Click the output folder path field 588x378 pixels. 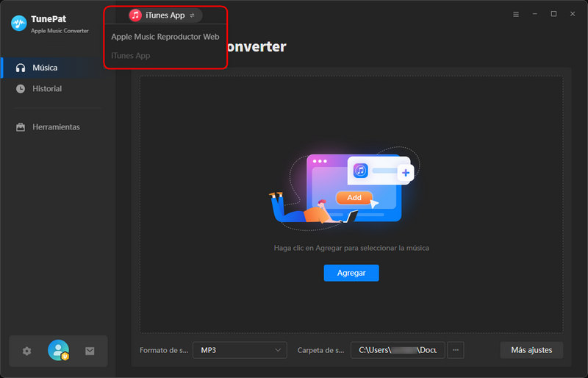(x=397, y=350)
